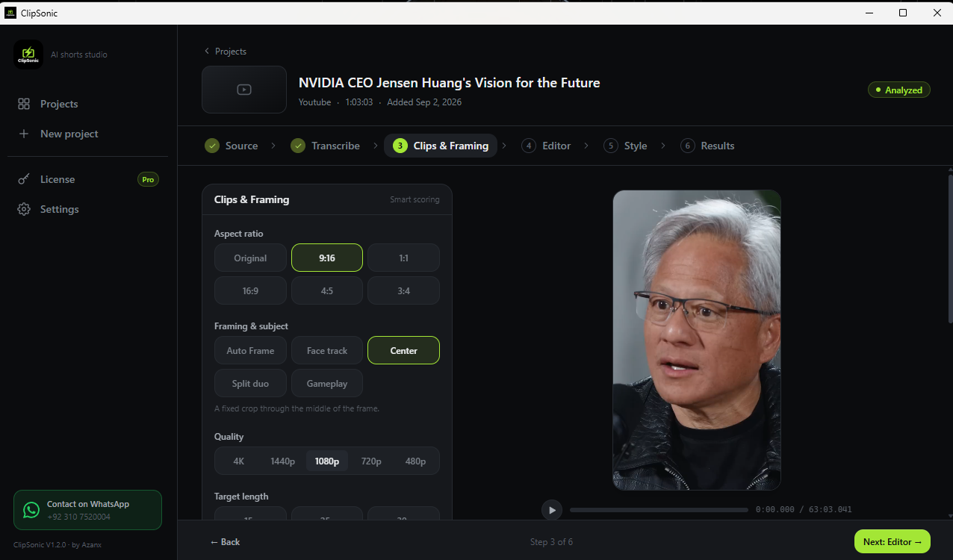Click the Step 3 of 6 text

(551, 542)
